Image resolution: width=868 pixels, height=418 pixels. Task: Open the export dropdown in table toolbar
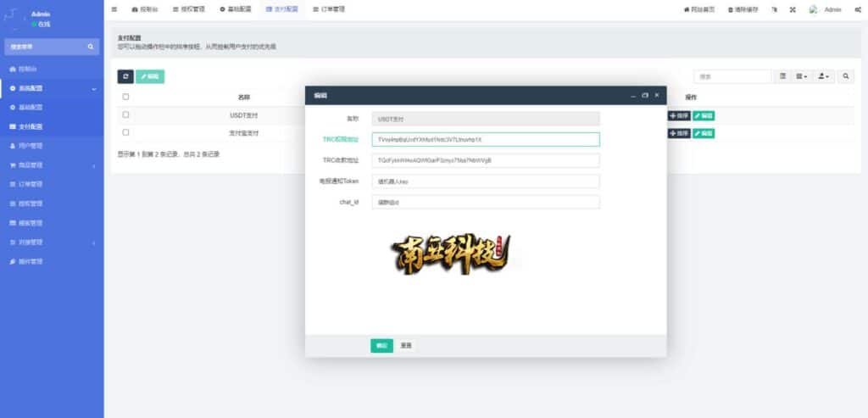tap(823, 76)
